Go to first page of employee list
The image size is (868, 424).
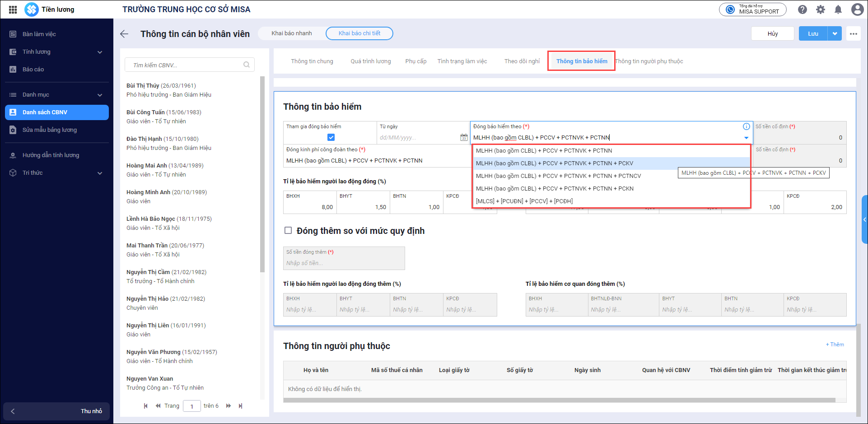click(x=145, y=406)
